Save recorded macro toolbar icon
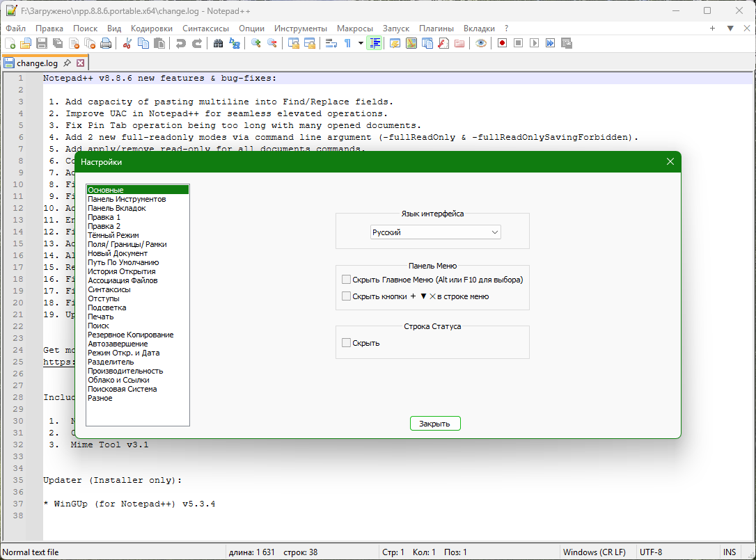The height and width of the screenshot is (560, 756). point(567,43)
